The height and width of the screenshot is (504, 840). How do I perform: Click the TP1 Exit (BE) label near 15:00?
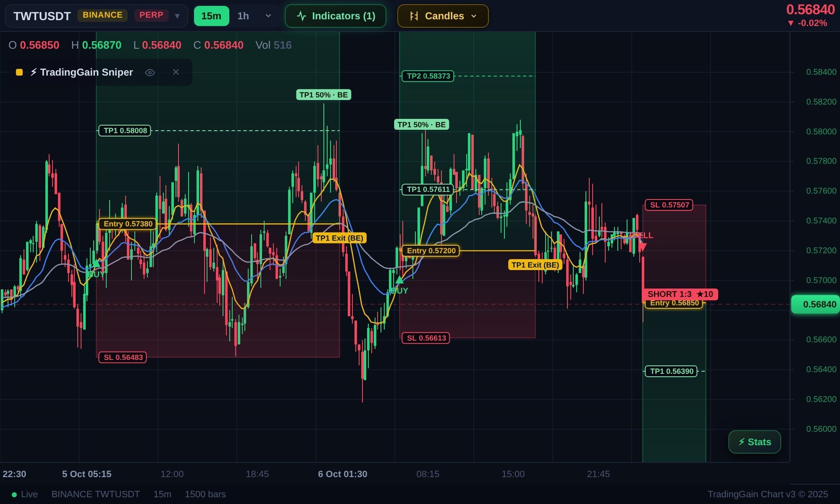pyautogui.click(x=535, y=265)
